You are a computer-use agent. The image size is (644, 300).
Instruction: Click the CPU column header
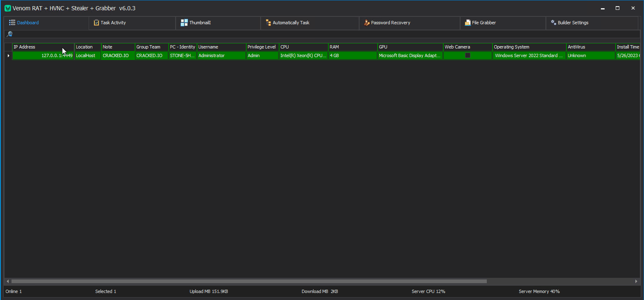click(304, 47)
